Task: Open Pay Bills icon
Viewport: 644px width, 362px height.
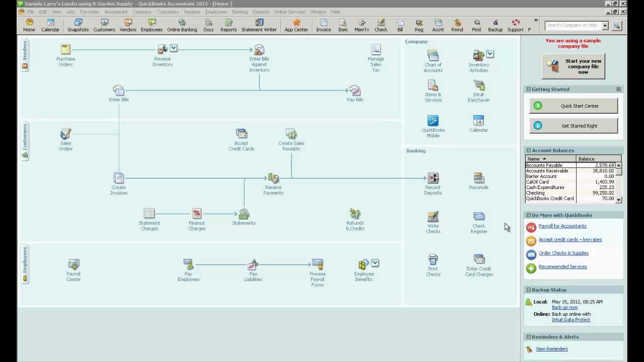Action: 355,90
